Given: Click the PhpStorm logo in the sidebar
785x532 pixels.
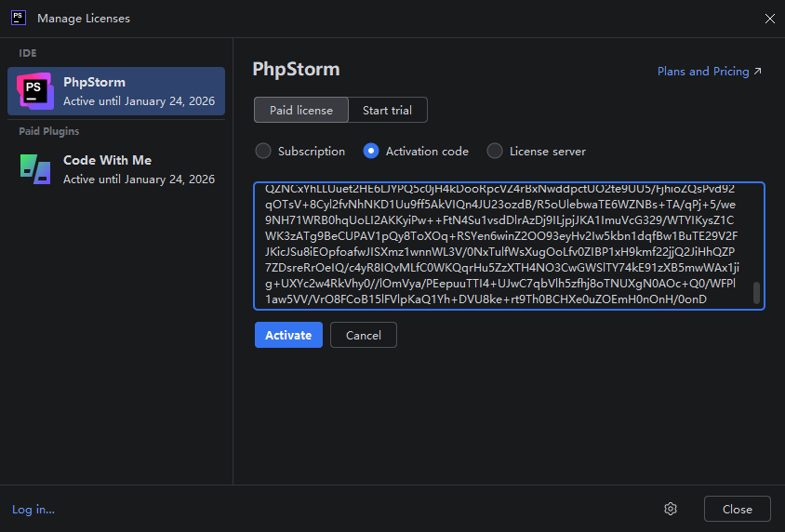Looking at the screenshot, I should point(34,91).
